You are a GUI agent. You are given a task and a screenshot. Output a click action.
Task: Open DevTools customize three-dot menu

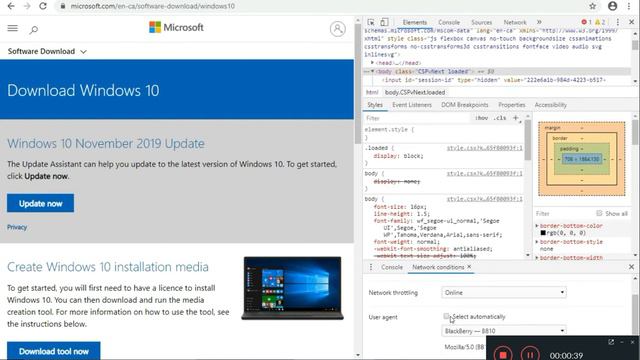(x=618, y=22)
